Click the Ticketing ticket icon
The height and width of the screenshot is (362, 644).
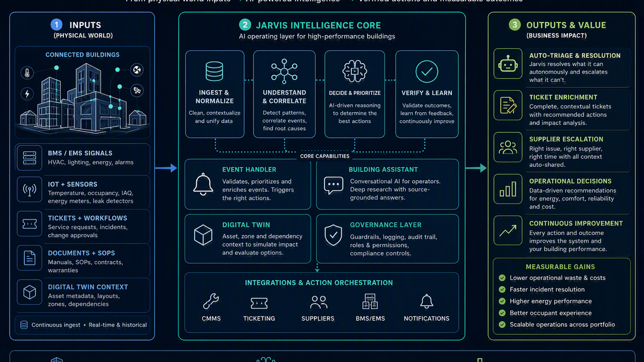pos(259,303)
